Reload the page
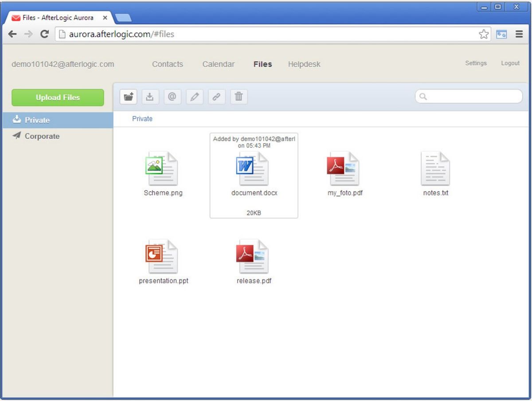 coord(44,34)
